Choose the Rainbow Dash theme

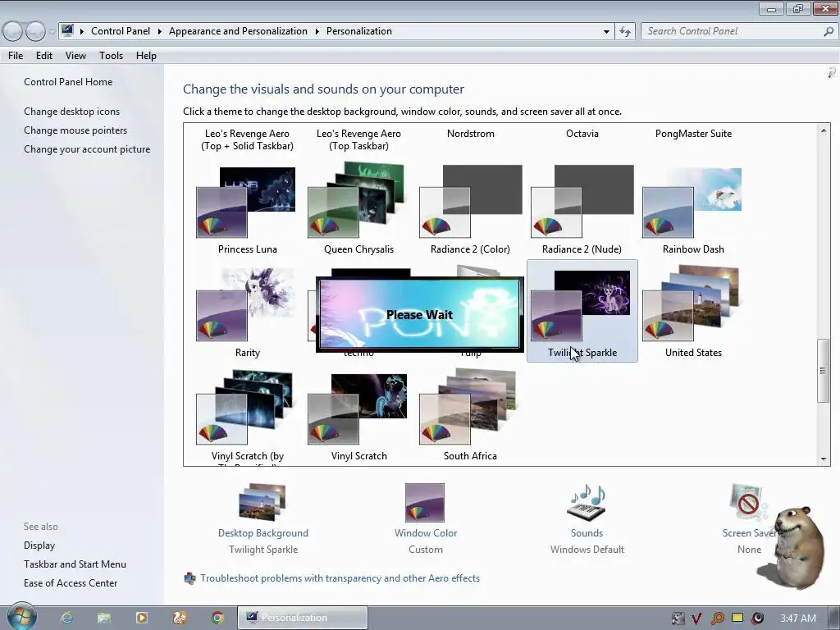coord(692,203)
